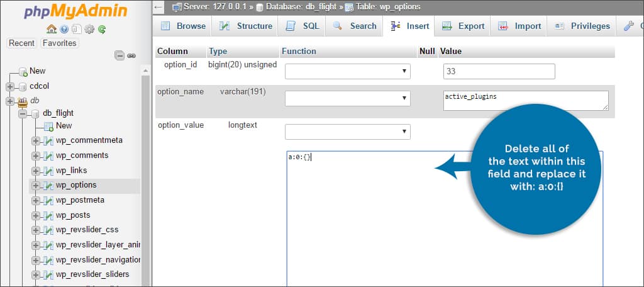644x287 pixels.
Task: Open the query window document icon
Action: click(76, 29)
